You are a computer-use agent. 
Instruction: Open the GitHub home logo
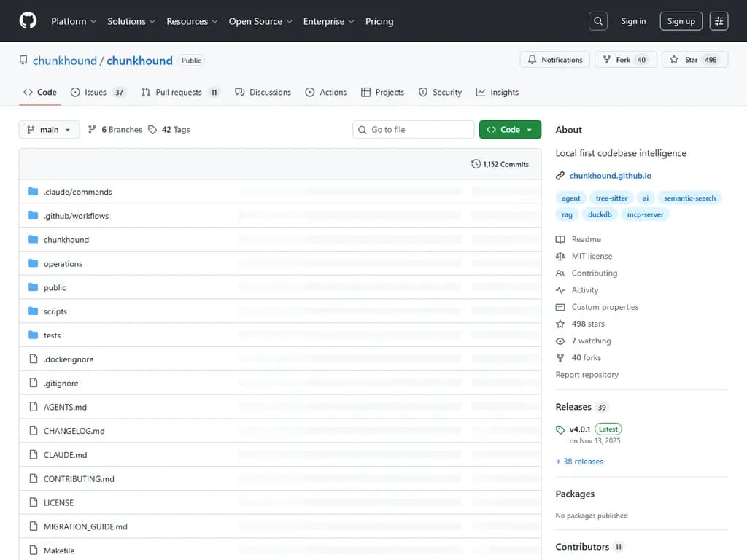pos(27,20)
